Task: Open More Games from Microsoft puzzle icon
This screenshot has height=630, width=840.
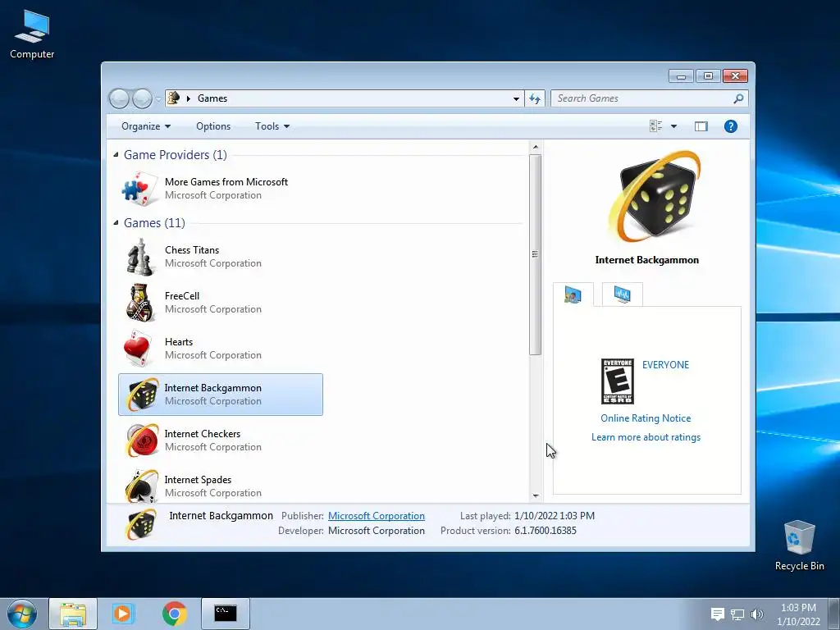Action: tap(139, 189)
